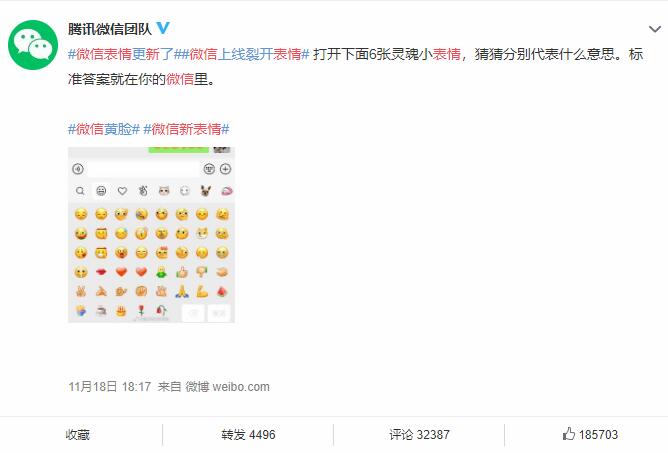This screenshot has width=668, height=453.
Task: Select the 收藏 action tab
Action: point(78,435)
